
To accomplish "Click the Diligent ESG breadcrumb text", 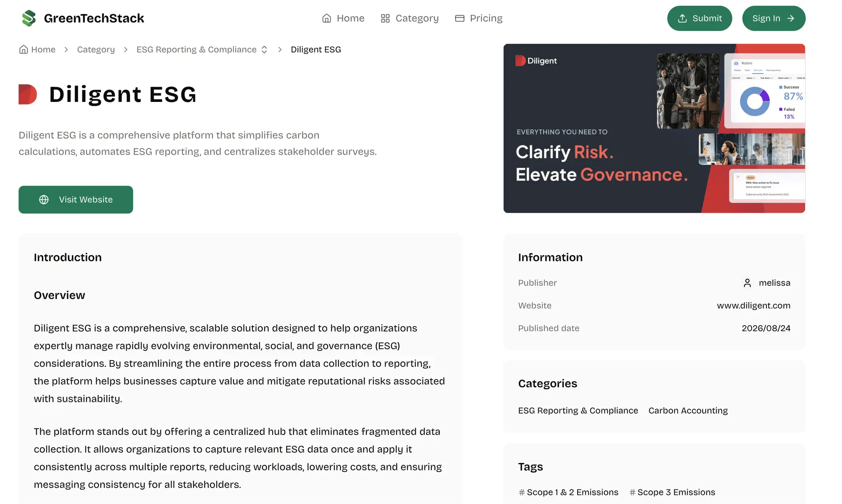I will 316,49.
